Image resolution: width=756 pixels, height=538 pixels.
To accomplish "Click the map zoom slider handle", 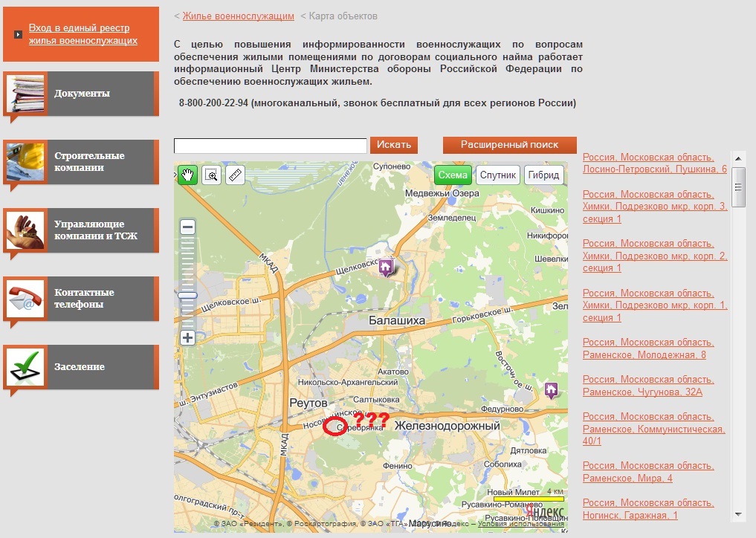I will coord(188,296).
